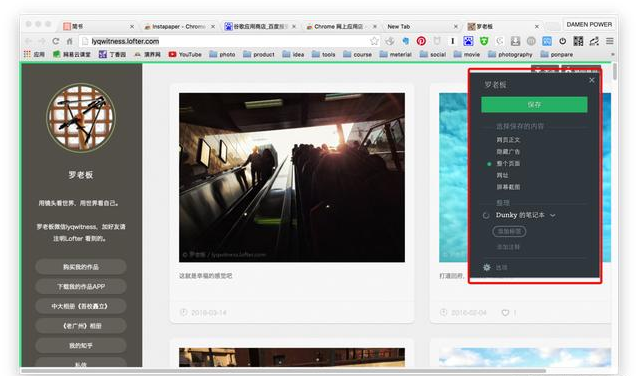Click the 选项 options link in clipper

tap(502, 268)
